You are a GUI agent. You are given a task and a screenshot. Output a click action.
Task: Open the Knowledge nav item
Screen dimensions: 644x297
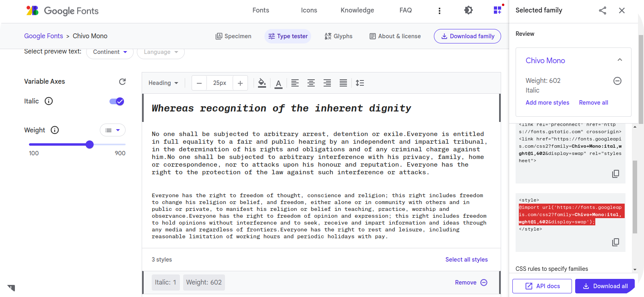tap(357, 10)
